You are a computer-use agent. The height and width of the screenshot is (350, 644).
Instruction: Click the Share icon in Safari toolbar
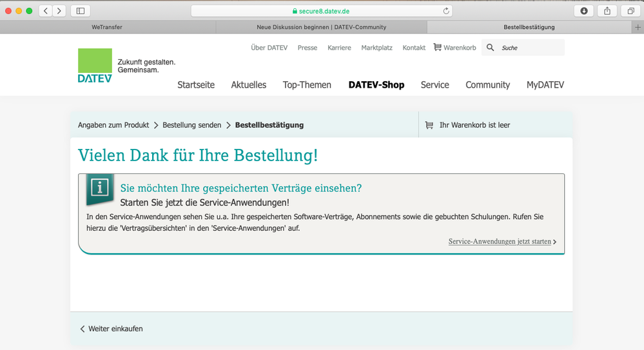pos(607,11)
